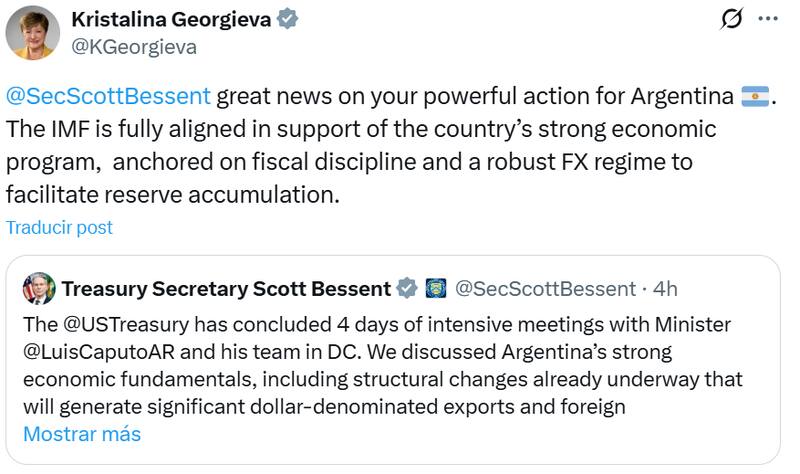Click the Treasury seal affiliation badge

tap(436, 289)
